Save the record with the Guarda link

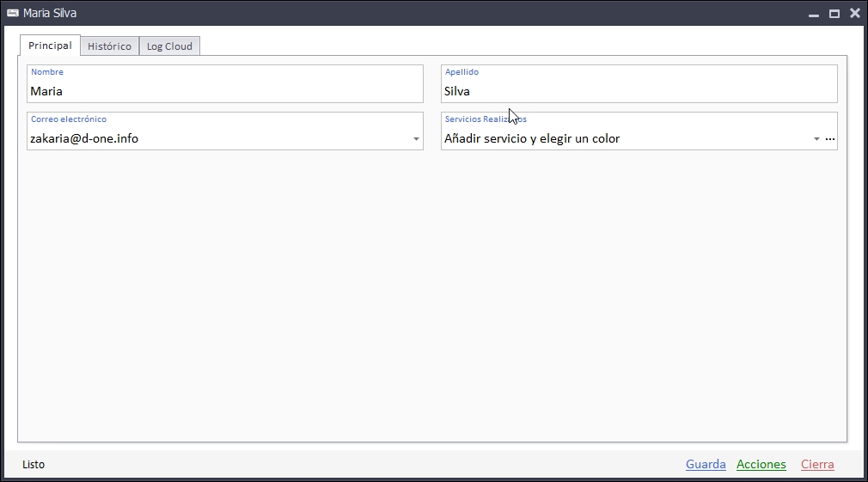click(x=706, y=464)
